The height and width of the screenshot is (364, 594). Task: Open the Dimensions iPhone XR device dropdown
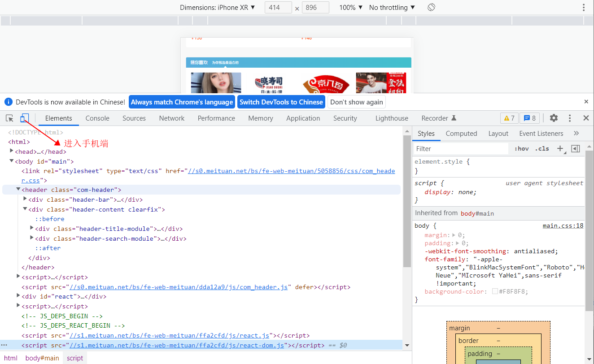pyautogui.click(x=218, y=7)
